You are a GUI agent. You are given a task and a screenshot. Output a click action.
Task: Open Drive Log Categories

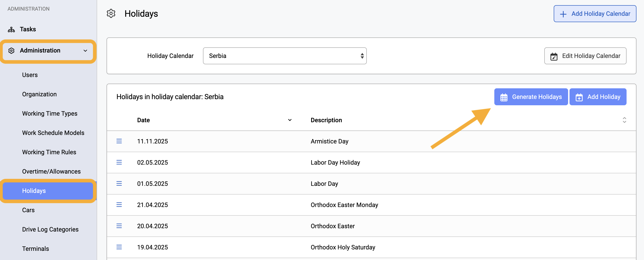[x=50, y=229]
